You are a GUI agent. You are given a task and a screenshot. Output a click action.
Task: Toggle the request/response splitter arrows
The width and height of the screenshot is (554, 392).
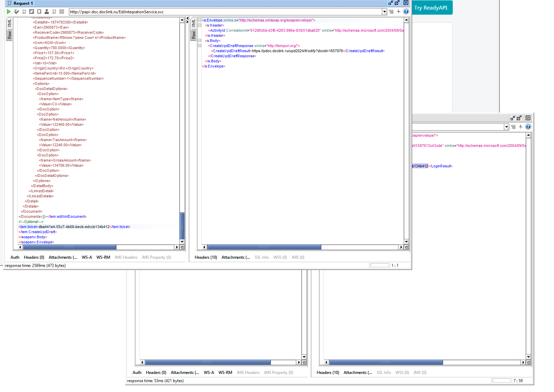click(188, 20)
